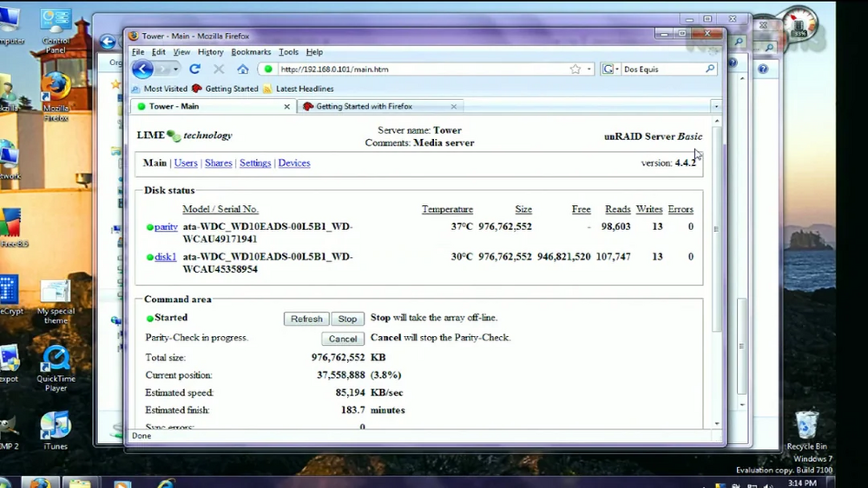Open the Shares page link

click(x=218, y=163)
